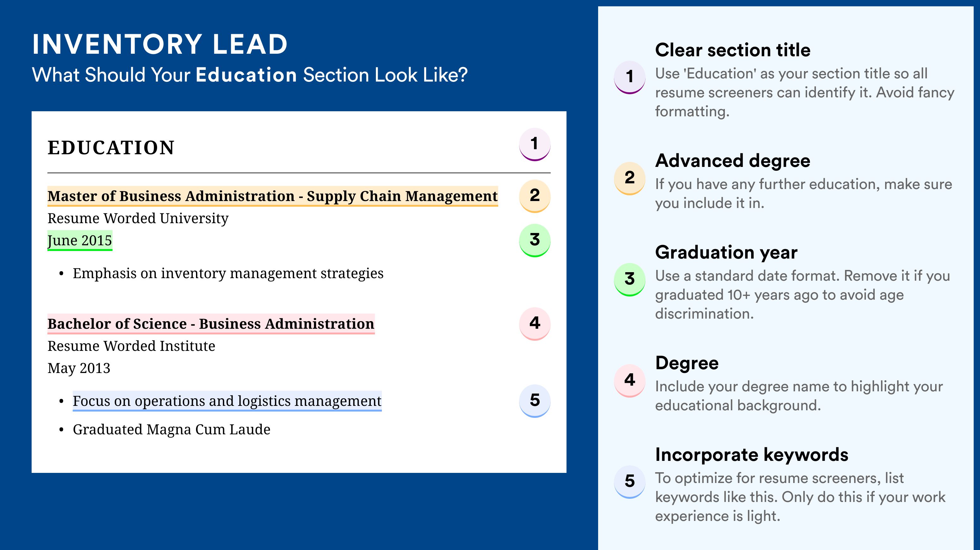Click the orange number 2 badge beside Master degree

535,196
